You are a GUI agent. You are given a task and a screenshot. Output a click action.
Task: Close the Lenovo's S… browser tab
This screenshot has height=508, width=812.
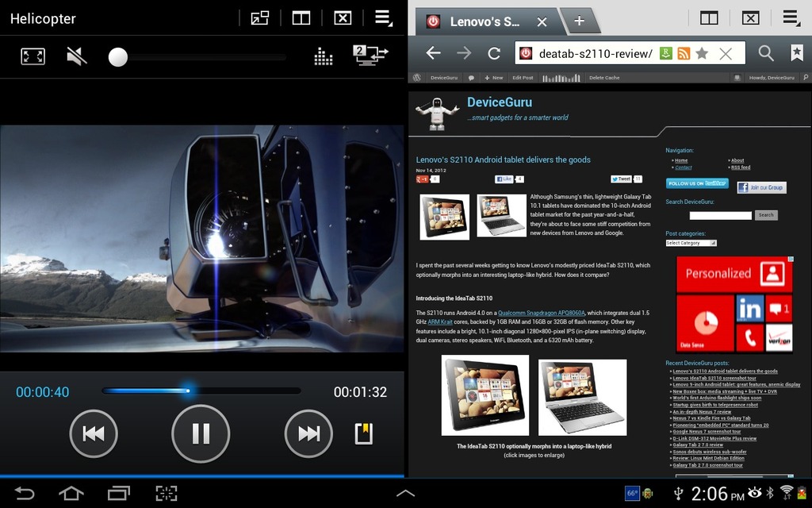[x=542, y=21]
